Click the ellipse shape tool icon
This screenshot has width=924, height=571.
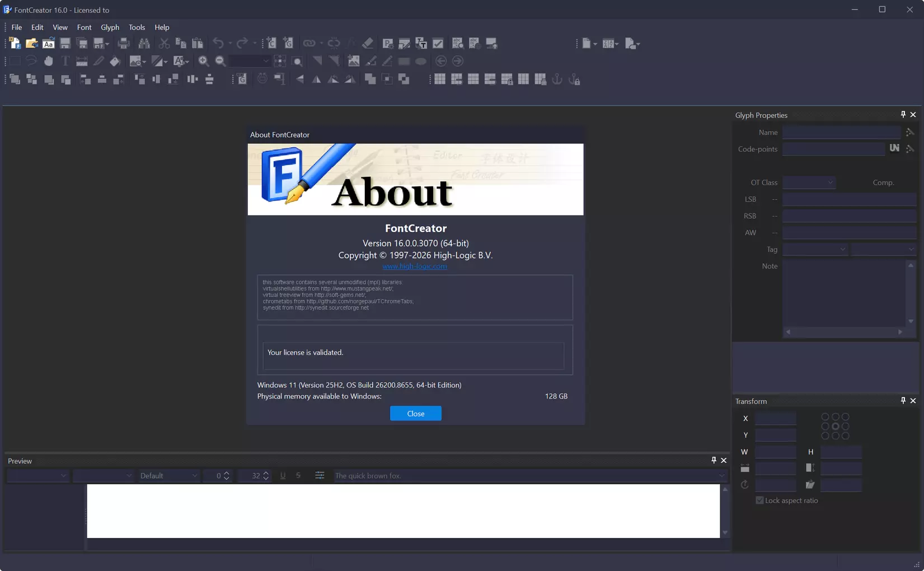[421, 61]
